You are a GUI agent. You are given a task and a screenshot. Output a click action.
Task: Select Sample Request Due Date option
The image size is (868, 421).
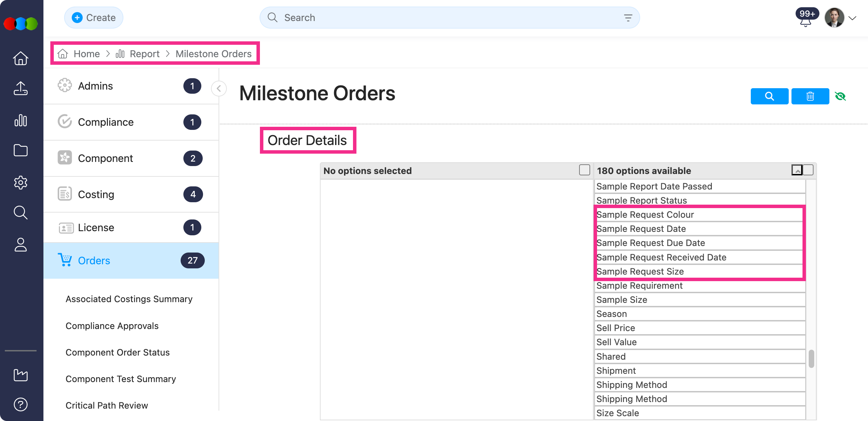[x=650, y=243]
